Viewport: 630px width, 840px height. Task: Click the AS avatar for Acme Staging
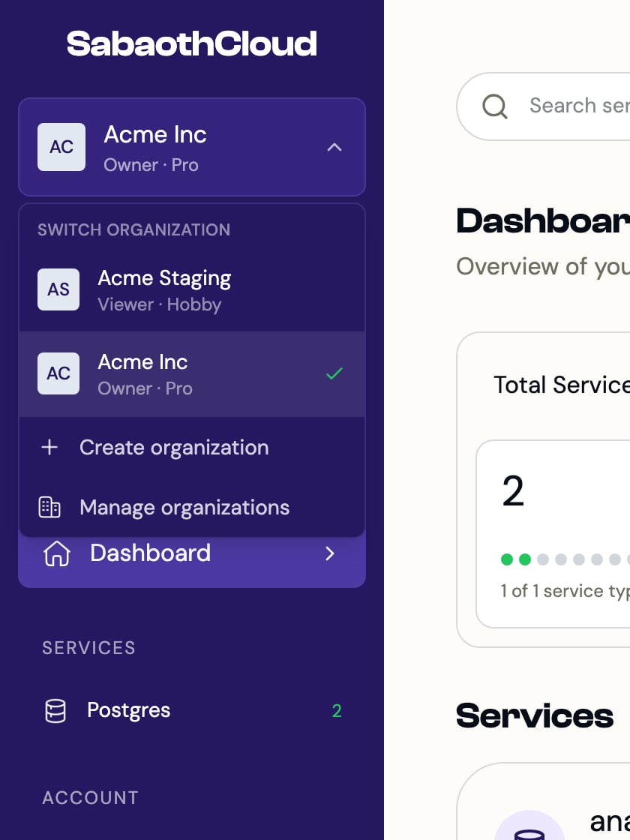58,289
